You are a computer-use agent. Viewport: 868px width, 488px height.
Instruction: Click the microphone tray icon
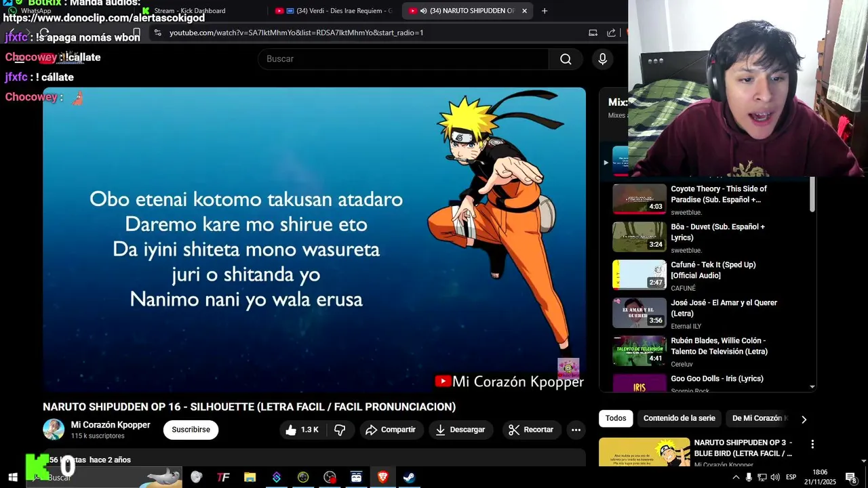point(749,477)
